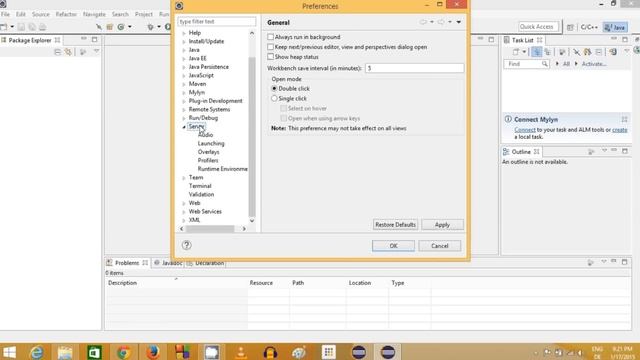The image size is (640, 360).
Task: Click Restore Defaults button
Action: [395, 224]
